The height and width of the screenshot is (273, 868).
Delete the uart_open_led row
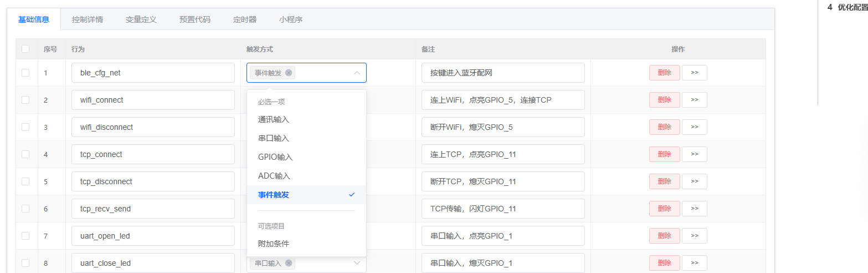coord(665,236)
